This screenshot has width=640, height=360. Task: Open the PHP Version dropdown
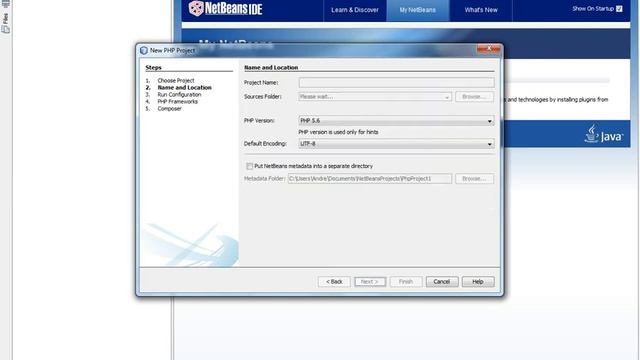point(396,121)
